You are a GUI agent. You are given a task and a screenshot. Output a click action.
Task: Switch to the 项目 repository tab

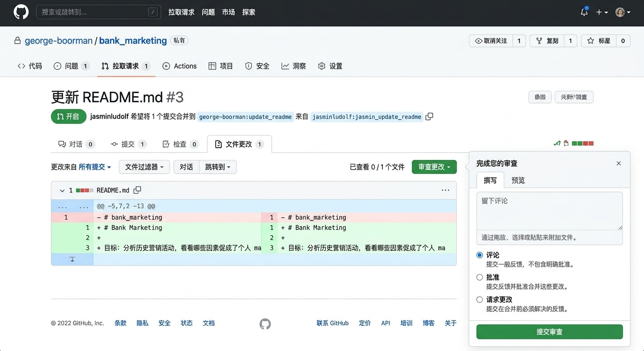click(x=220, y=66)
